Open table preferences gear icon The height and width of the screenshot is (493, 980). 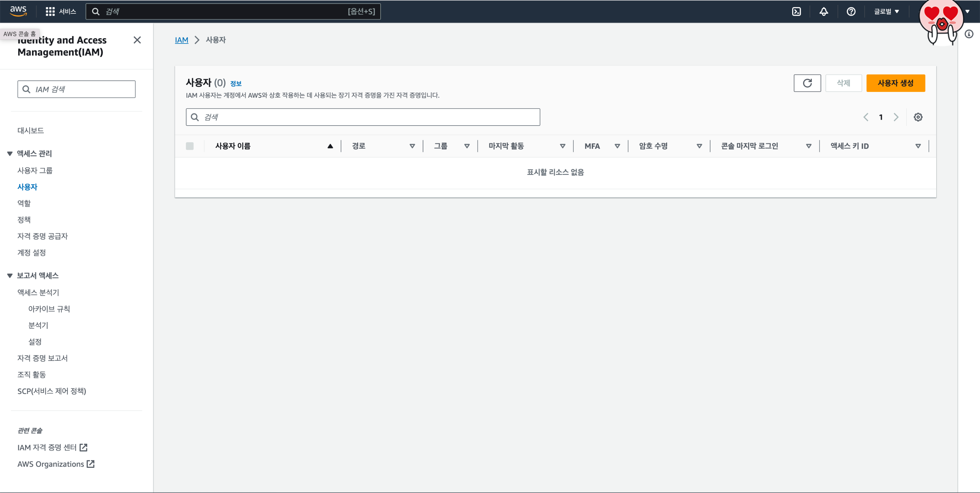coord(918,117)
